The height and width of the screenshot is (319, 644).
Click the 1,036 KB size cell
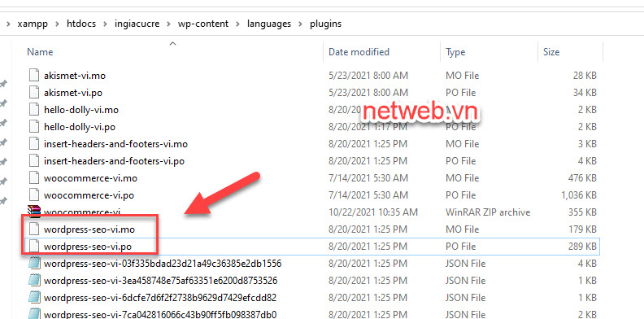pyautogui.click(x=579, y=195)
